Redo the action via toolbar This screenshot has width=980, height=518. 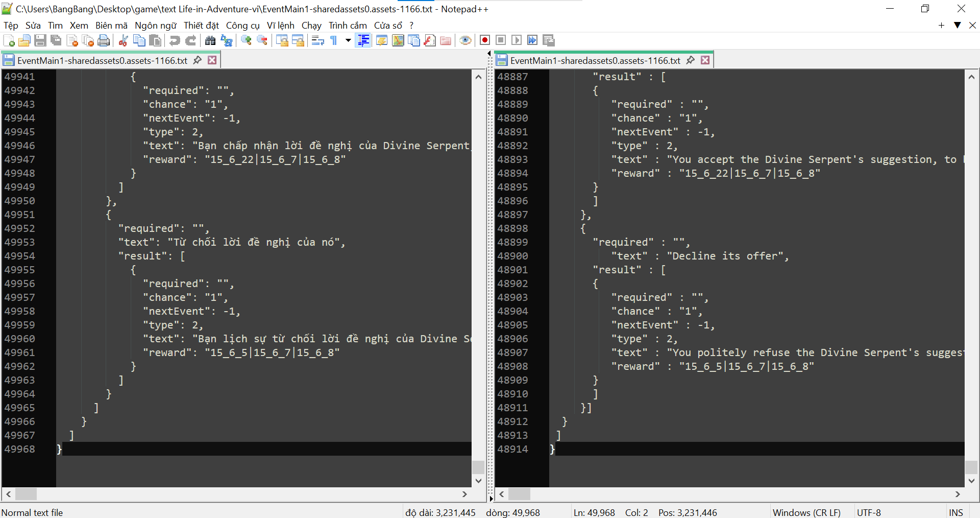[190, 40]
